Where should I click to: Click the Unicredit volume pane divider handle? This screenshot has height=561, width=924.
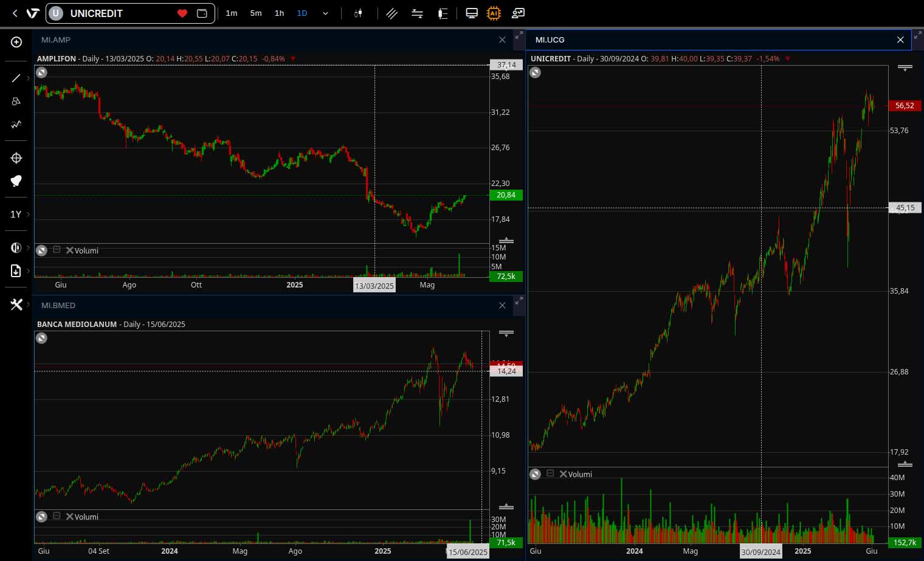(905, 464)
